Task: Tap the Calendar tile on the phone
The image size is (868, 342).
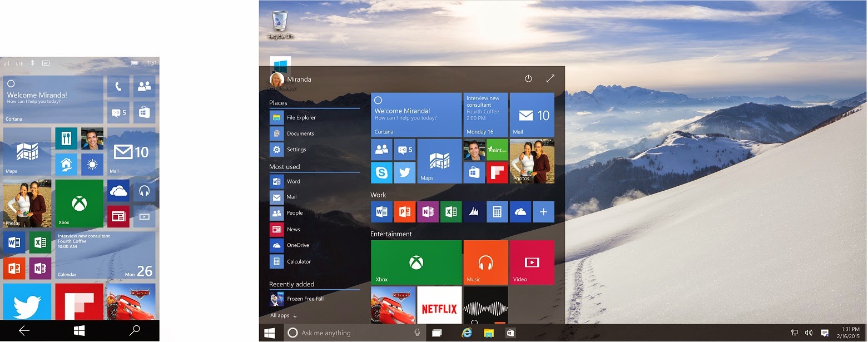Action: [x=105, y=255]
